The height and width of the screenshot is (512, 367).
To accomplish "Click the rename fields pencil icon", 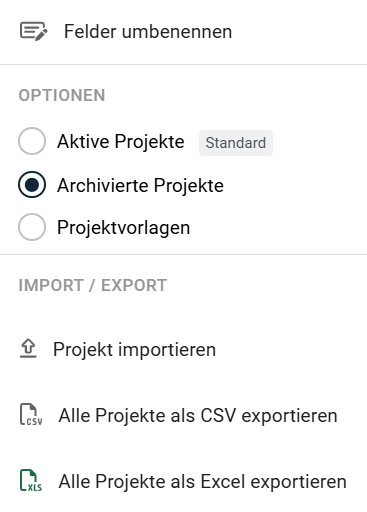I will pos(34,31).
